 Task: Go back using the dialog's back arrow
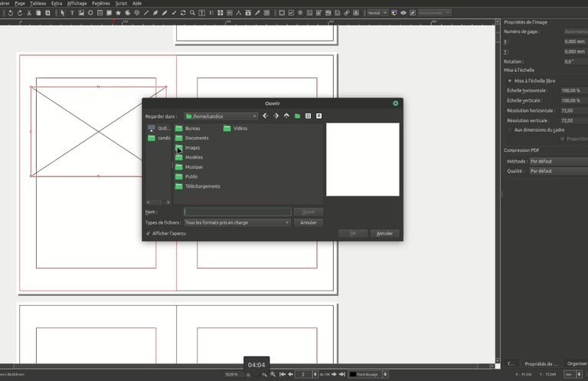click(265, 116)
